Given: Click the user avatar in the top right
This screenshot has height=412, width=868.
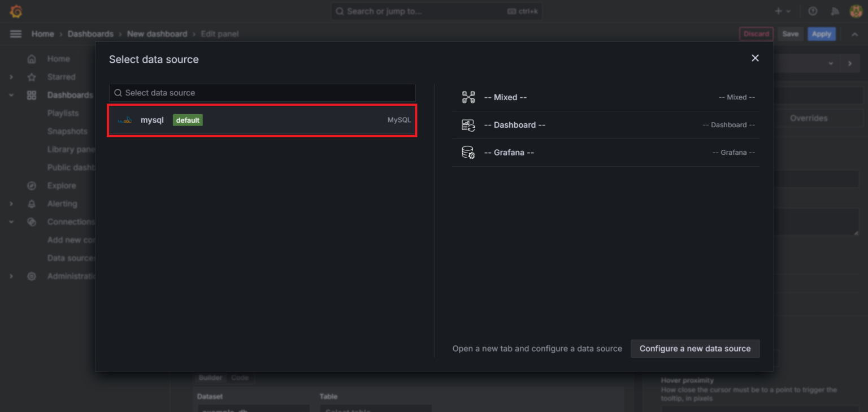Looking at the screenshot, I should 856,11.
